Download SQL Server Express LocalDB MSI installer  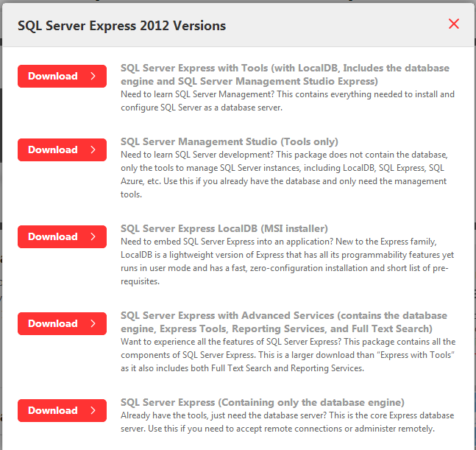click(62, 236)
